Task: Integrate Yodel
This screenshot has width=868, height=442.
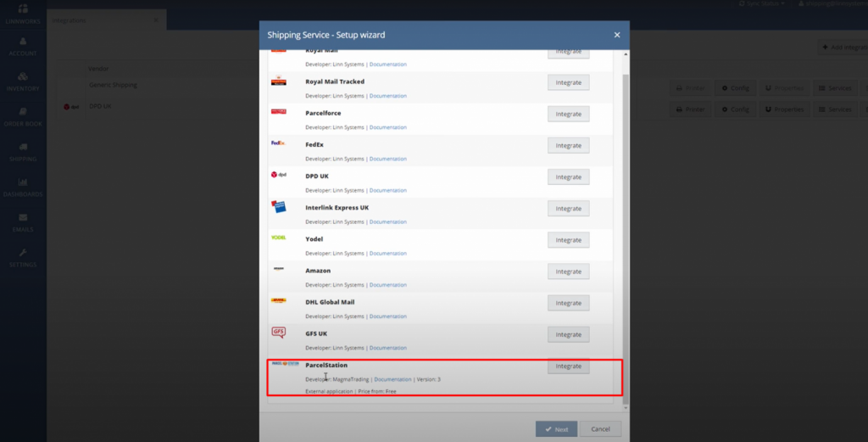Action: click(569, 240)
